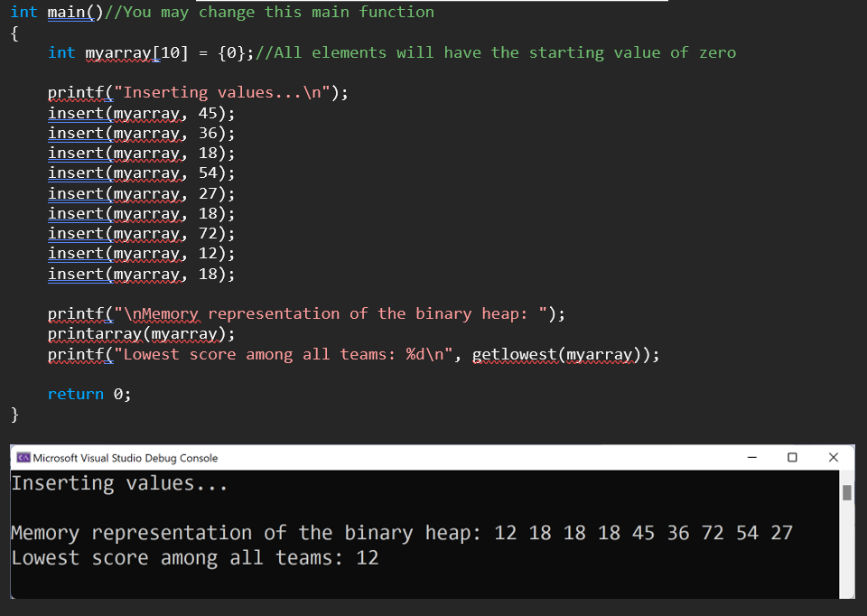Click the Debug Console application icon in title bar
The width and height of the screenshot is (867, 616).
click(23, 458)
